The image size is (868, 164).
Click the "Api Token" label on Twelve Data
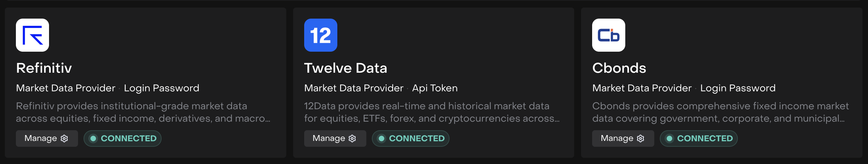[435, 88]
